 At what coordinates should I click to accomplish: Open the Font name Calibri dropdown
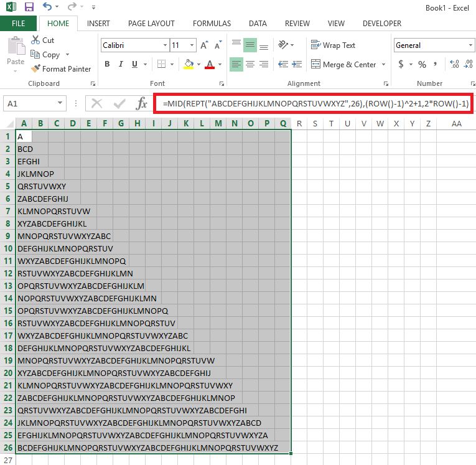(165, 45)
